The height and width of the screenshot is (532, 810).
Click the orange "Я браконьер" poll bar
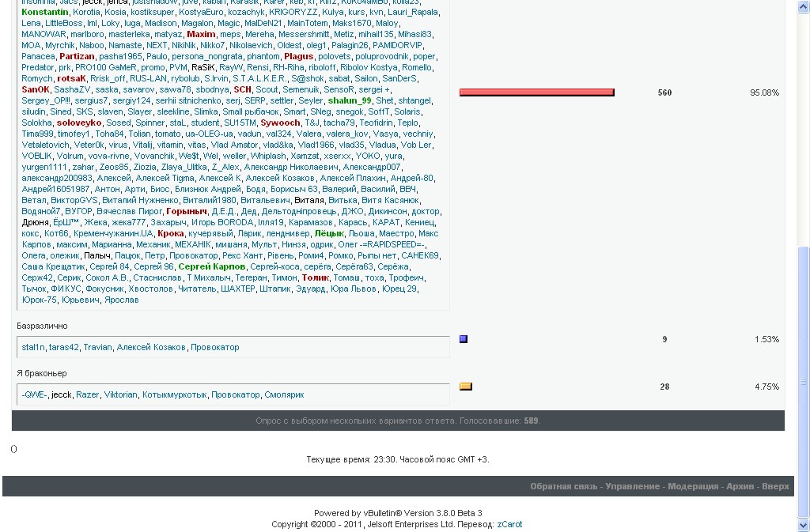pyautogui.click(x=466, y=387)
